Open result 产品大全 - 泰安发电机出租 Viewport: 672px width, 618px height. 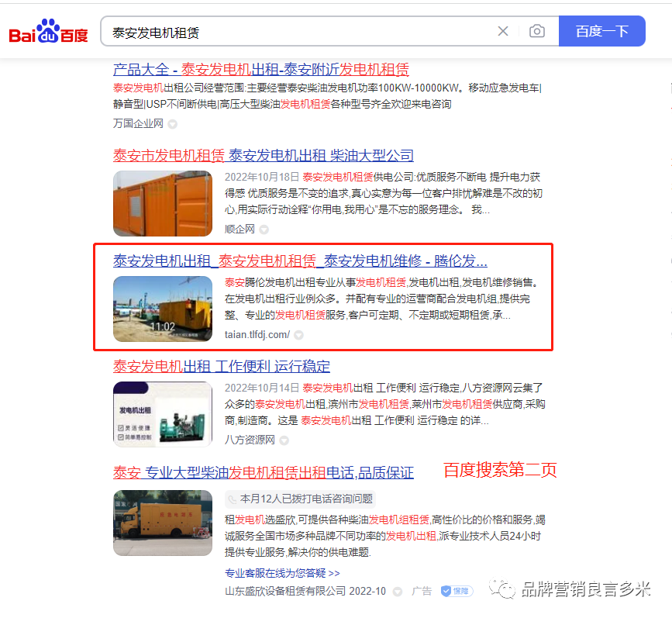click(261, 70)
